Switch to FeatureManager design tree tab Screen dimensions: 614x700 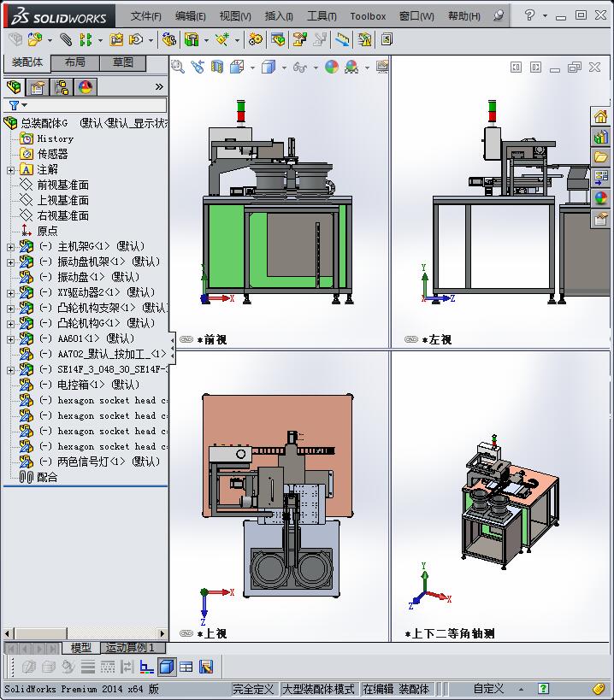(15, 87)
